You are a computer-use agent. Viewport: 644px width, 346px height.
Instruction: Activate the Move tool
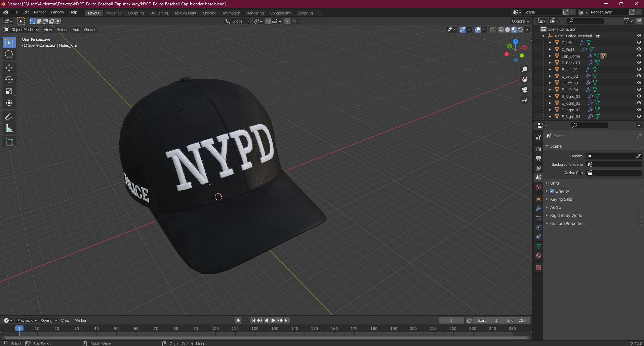[9, 68]
